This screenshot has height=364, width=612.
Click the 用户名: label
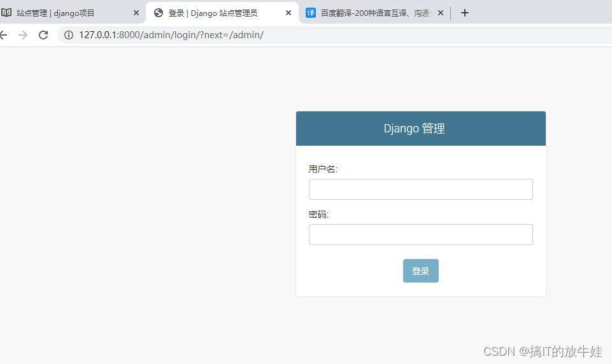323,169
